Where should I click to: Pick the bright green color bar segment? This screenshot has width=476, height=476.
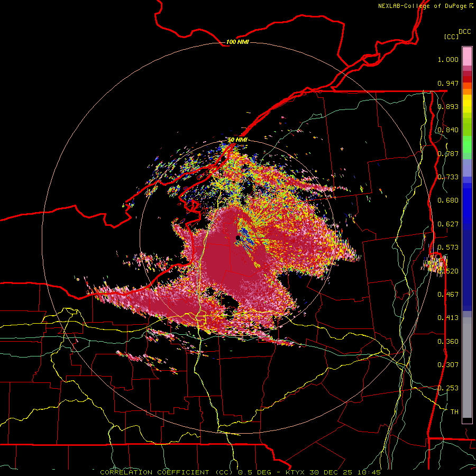point(467,144)
